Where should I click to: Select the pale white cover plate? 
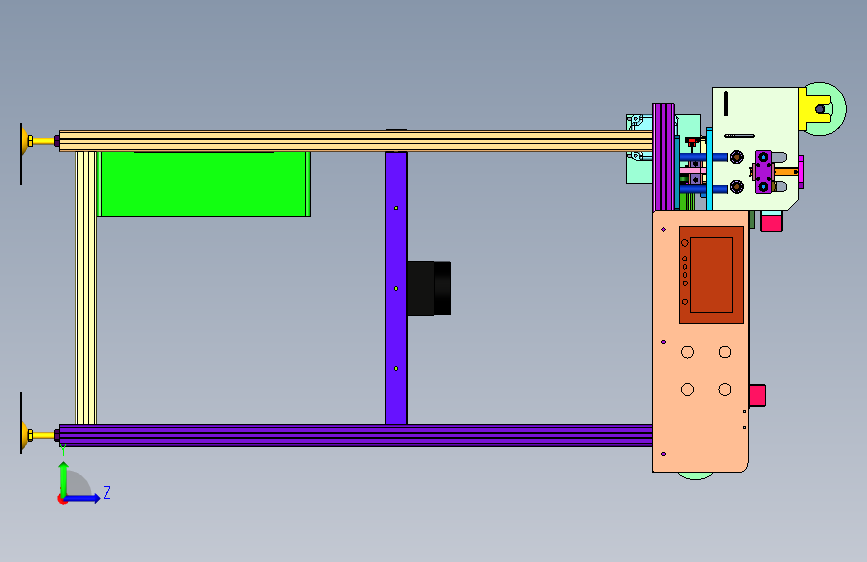[755, 149]
